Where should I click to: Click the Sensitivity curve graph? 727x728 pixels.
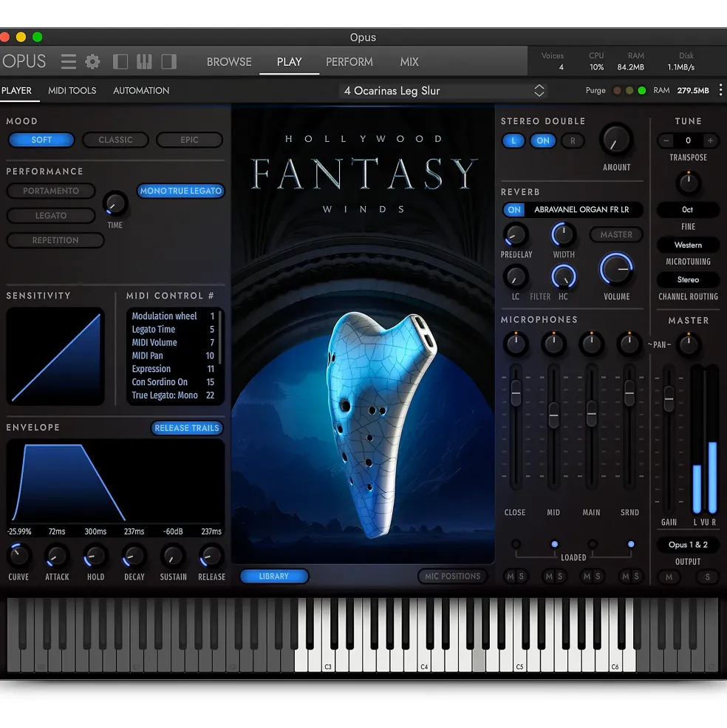tap(55, 356)
